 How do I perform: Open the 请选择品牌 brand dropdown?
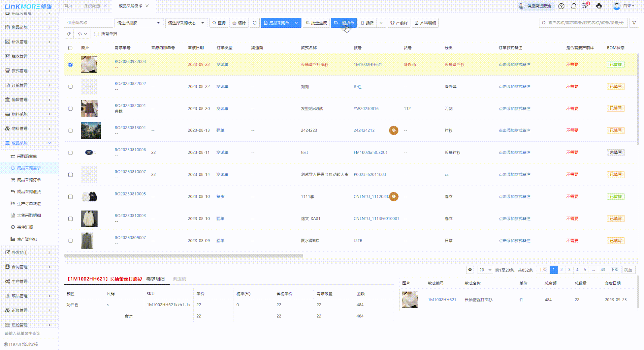coord(139,23)
